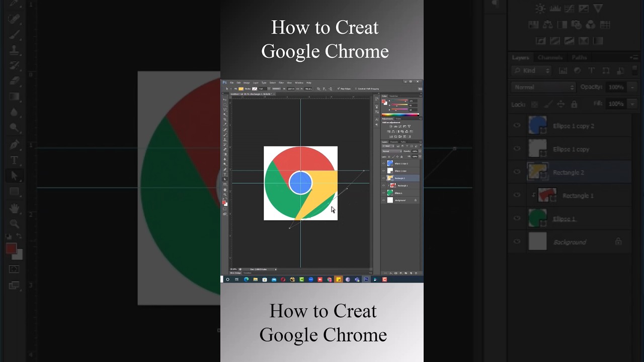This screenshot has height=362, width=644.
Task: Click the Invert adjustment icon
Action: click(x=391, y=136)
